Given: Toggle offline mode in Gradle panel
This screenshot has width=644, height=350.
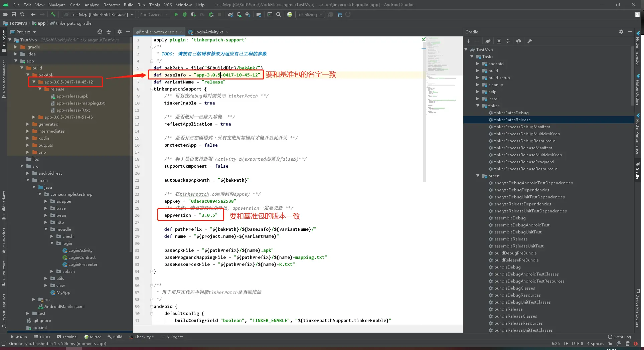Looking at the screenshot, I should [519, 41].
